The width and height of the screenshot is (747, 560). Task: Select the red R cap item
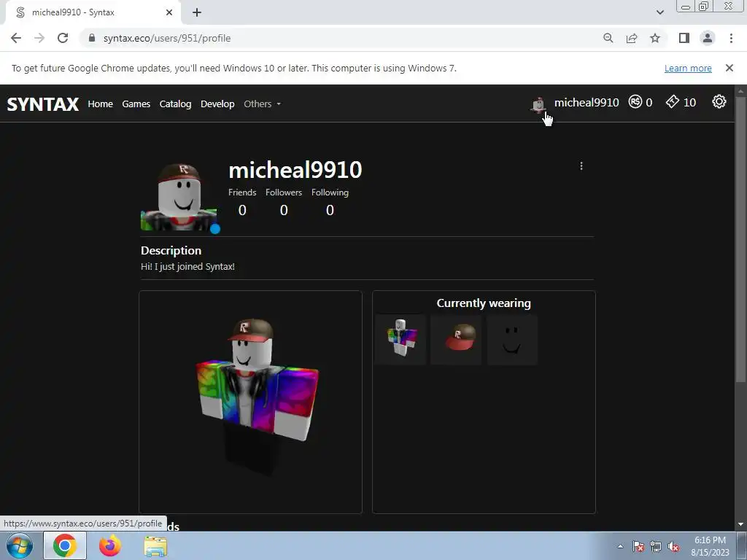click(457, 339)
